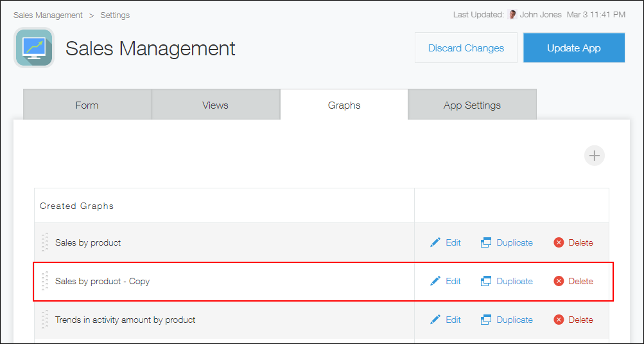Screen dimensions: 644x344
Task: Click duplicate icon for Sales by product - Copy
Action: tap(486, 281)
